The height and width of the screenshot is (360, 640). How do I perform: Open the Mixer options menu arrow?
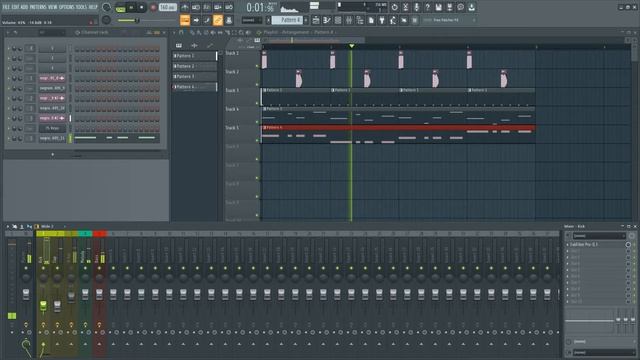(8, 226)
